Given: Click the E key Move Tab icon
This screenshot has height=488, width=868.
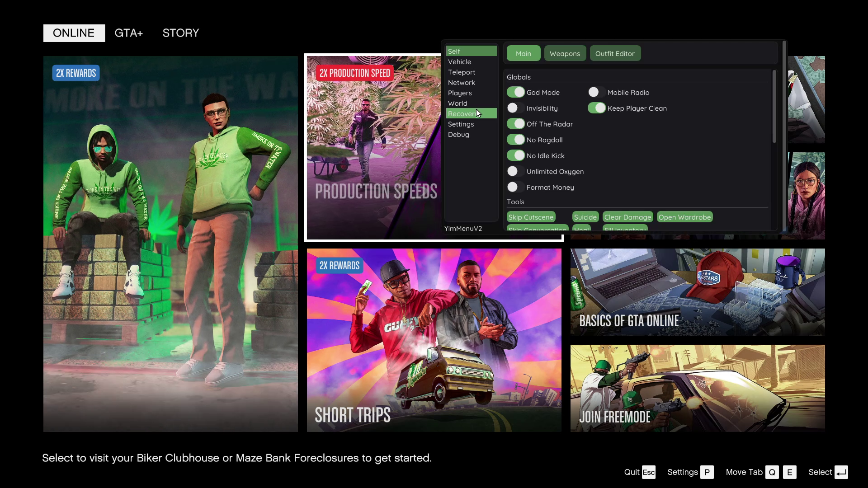Looking at the screenshot, I should (789, 472).
